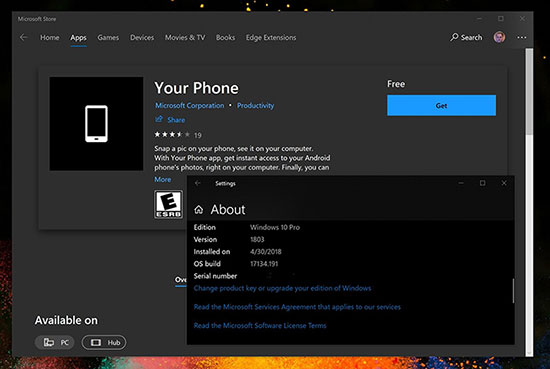Open Microsoft Corporation publisher link
The image size is (550, 369).
pos(189,105)
